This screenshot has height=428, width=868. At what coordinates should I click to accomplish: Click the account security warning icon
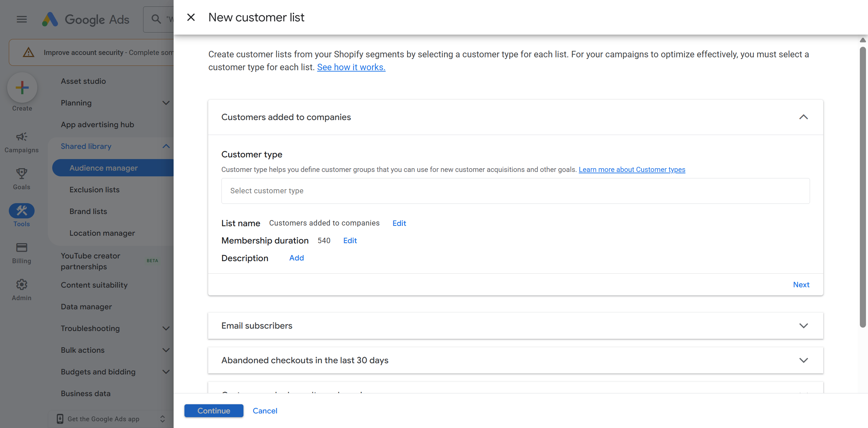point(28,52)
